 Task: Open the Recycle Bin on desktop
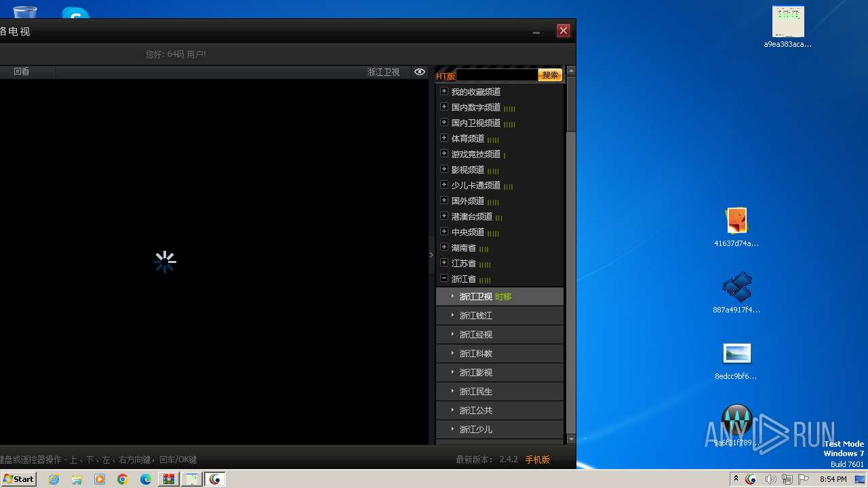click(25, 12)
